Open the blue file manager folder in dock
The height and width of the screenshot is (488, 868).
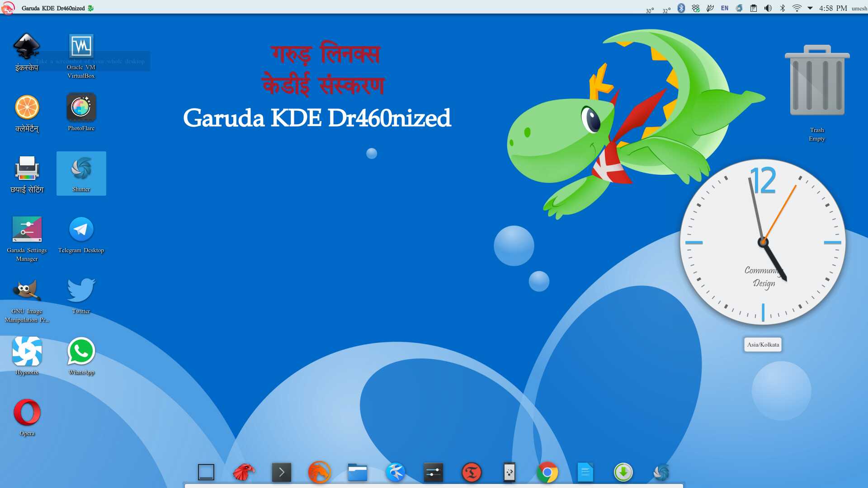click(x=358, y=473)
